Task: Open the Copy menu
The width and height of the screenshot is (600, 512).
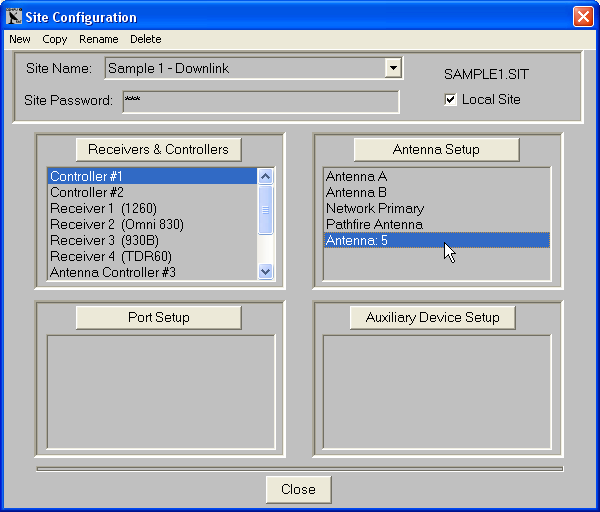Action: tap(55, 39)
